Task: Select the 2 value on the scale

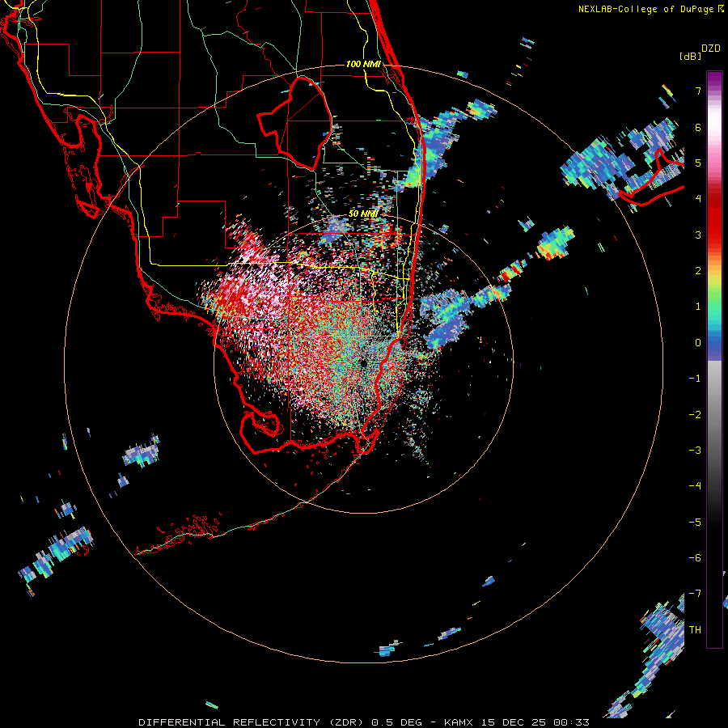Action: coord(698,271)
